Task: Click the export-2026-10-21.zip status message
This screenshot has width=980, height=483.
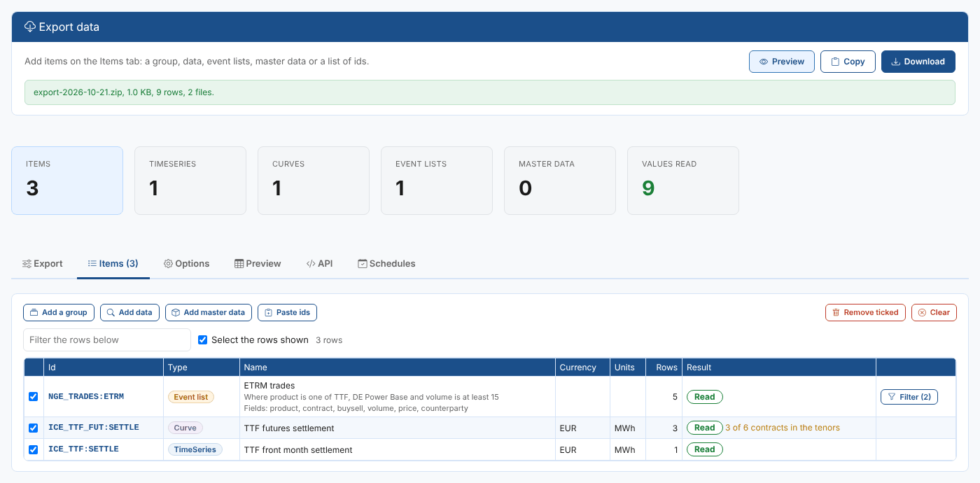Action: (x=490, y=92)
